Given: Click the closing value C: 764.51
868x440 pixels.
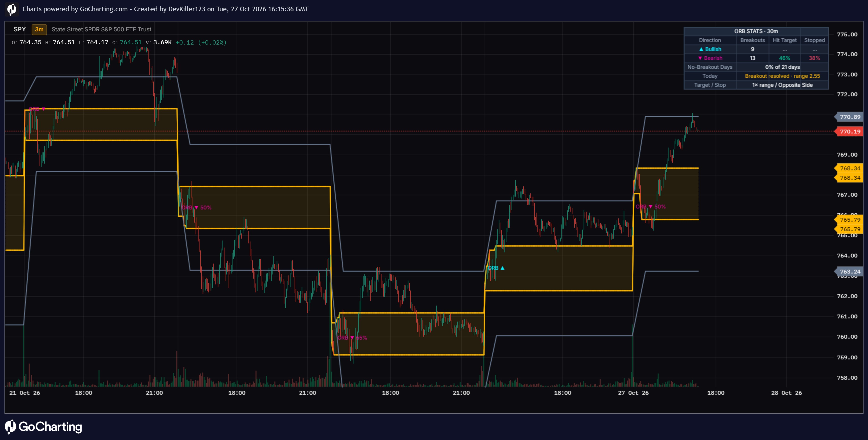Looking at the screenshot, I should click(127, 42).
